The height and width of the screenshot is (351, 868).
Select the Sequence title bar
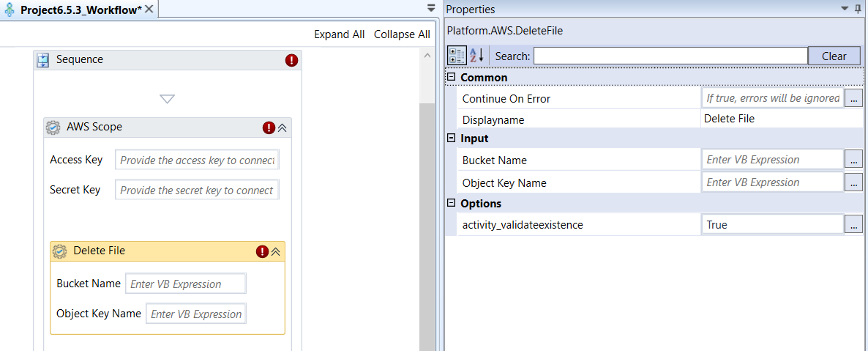point(167,60)
